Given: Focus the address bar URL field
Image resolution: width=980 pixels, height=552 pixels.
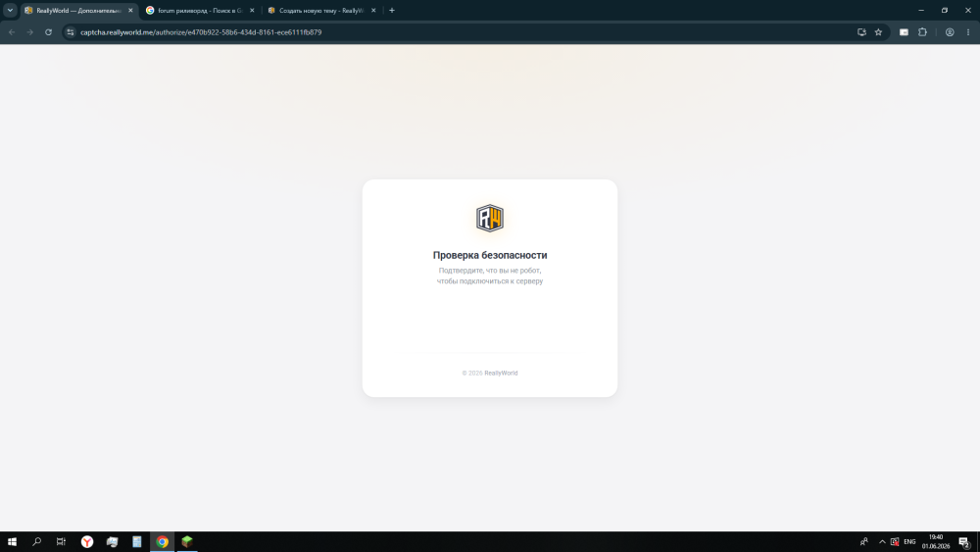Looking at the screenshot, I should 463,32.
